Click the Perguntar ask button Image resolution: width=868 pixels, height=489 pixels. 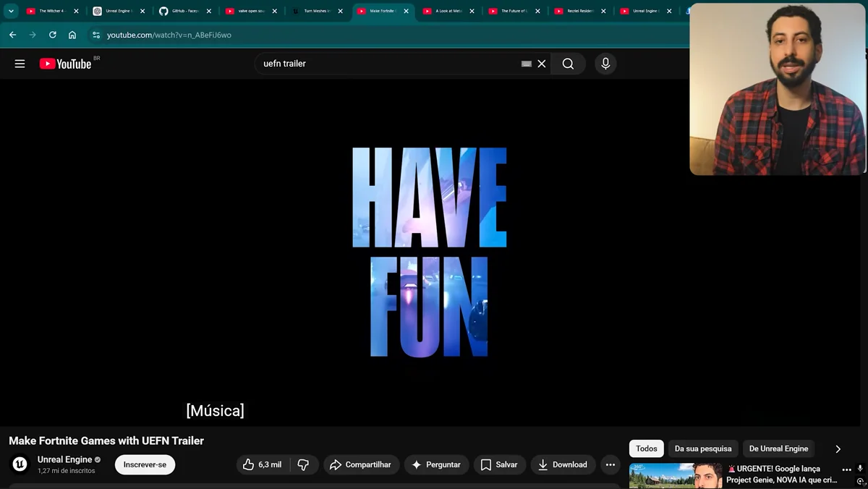pos(436,464)
